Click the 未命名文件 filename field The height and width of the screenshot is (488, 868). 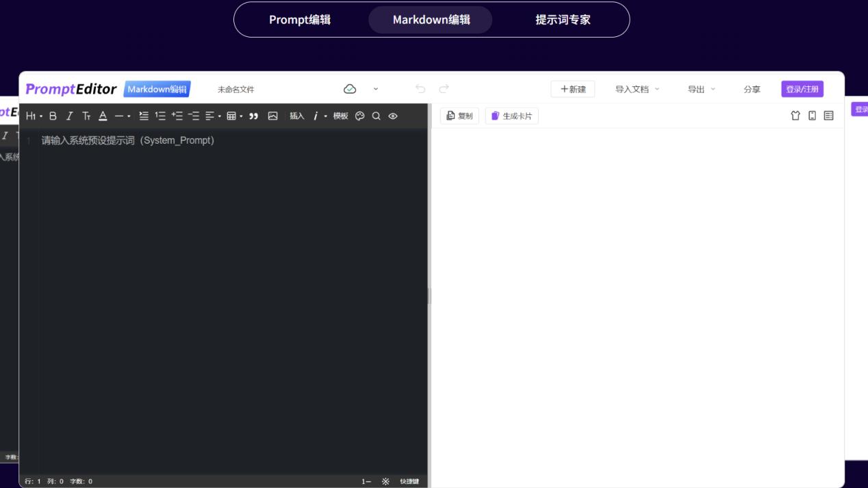click(x=235, y=89)
